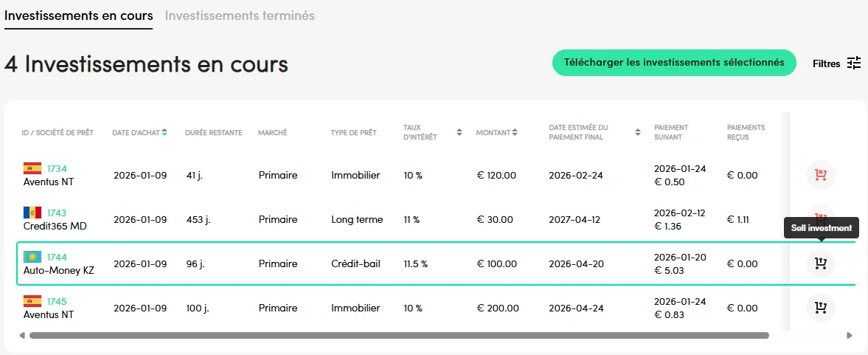The width and height of the screenshot is (868, 355).
Task: Open the Filtres sliders icon
Action: click(854, 63)
